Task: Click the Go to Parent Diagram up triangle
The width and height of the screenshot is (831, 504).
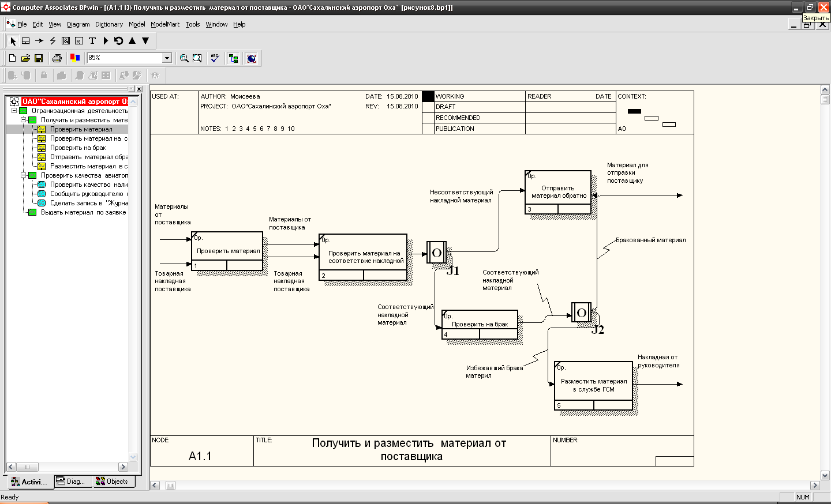Action: point(132,41)
